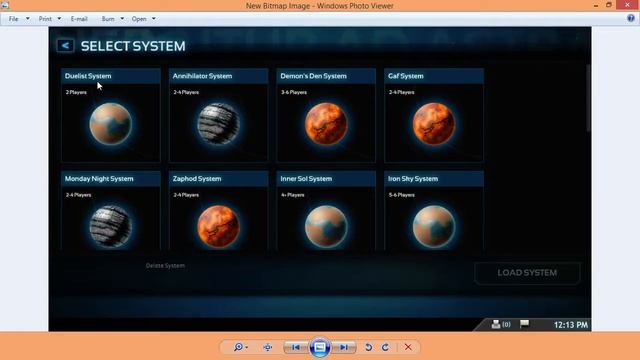640x360 pixels.
Task: Select the Duelist System planet thumbnail
Action: coord(111,124)
